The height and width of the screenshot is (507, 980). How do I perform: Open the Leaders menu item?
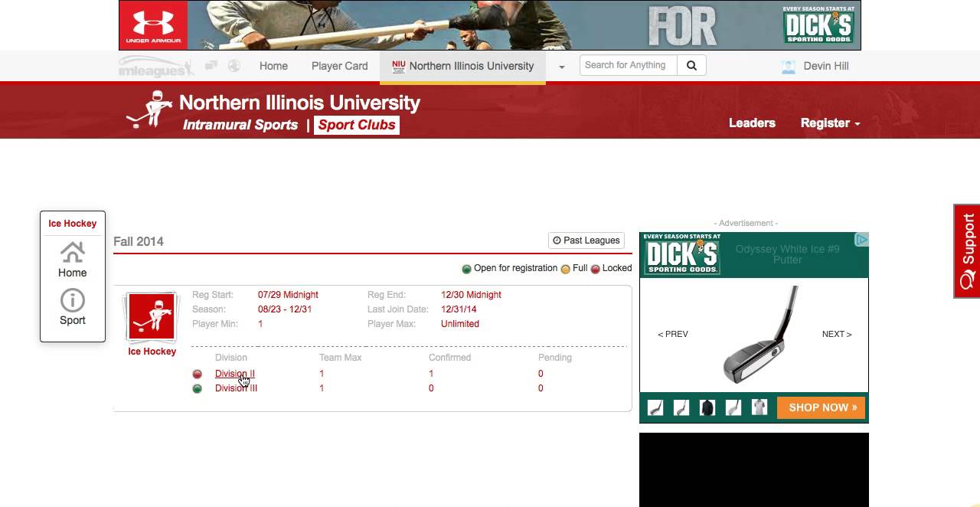tap(752, 123)
